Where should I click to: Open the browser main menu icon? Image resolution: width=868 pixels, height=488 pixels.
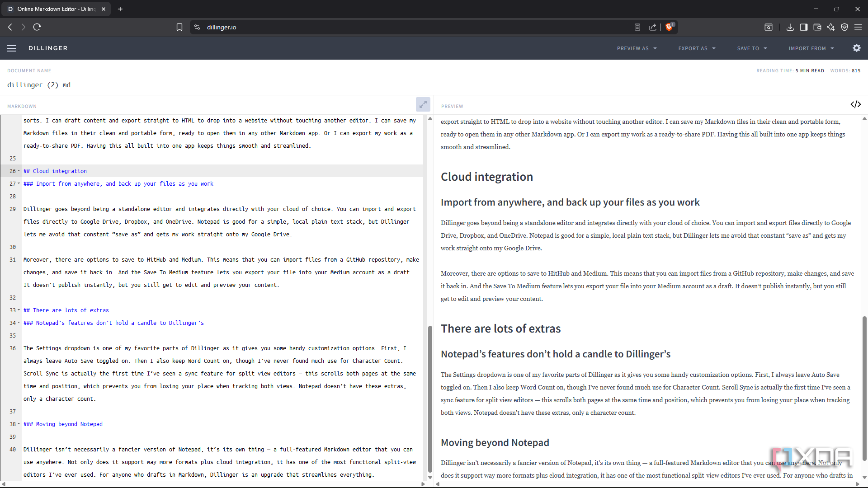[858, 27]
